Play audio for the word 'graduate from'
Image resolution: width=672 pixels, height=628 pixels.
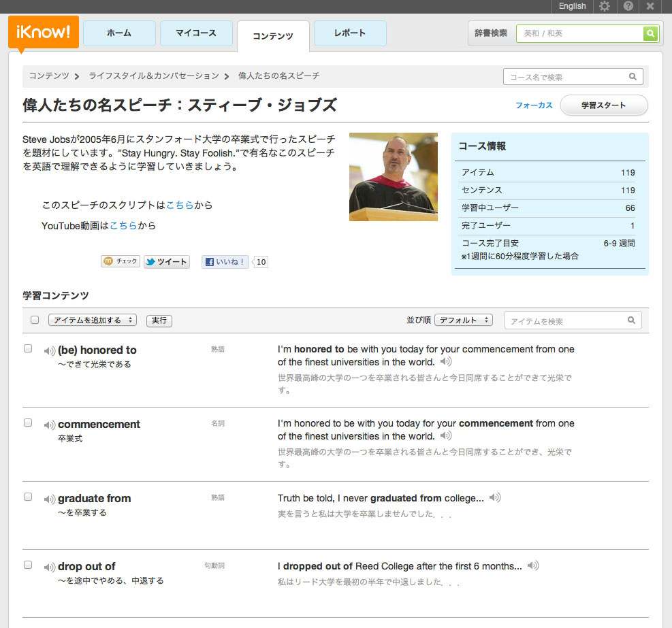(49, 499)
